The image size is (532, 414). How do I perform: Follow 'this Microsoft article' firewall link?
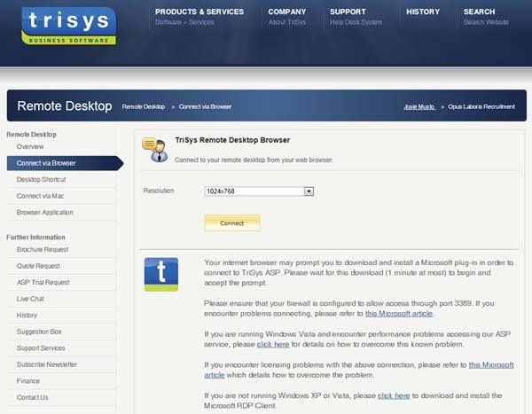399,314
